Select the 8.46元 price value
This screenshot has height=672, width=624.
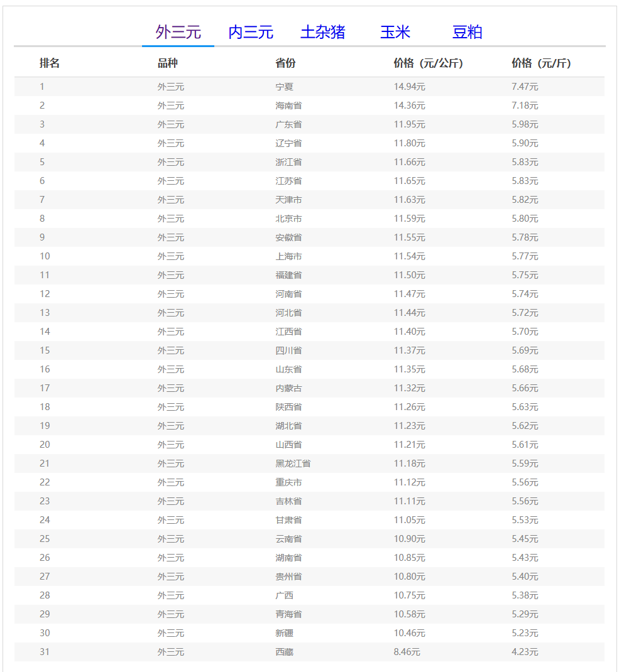407,653
